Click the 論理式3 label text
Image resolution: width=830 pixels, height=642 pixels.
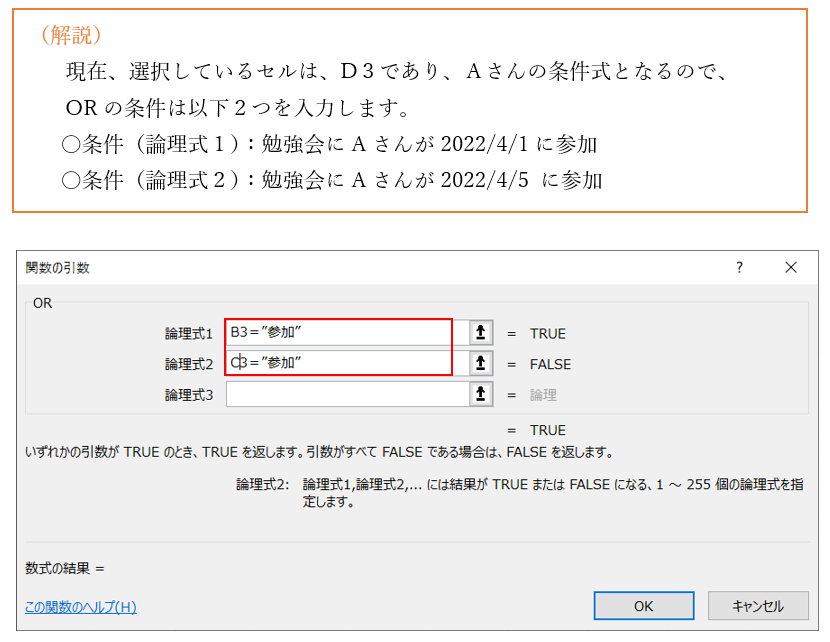coord(189,395)
